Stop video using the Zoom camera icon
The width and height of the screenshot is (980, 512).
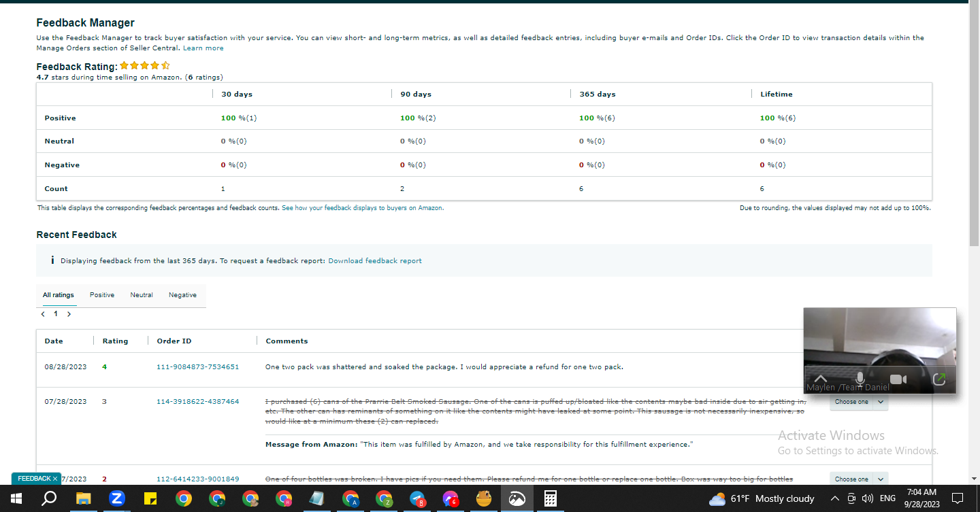click(898, 379)
